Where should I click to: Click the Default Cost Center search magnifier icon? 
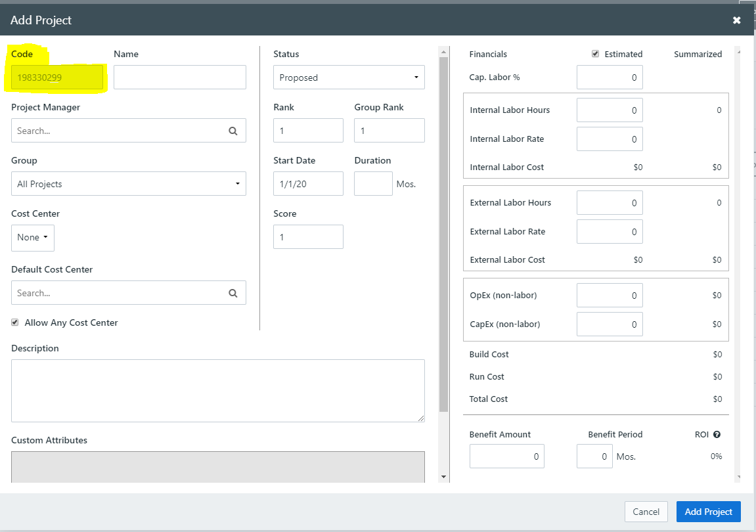click(233, 293)
